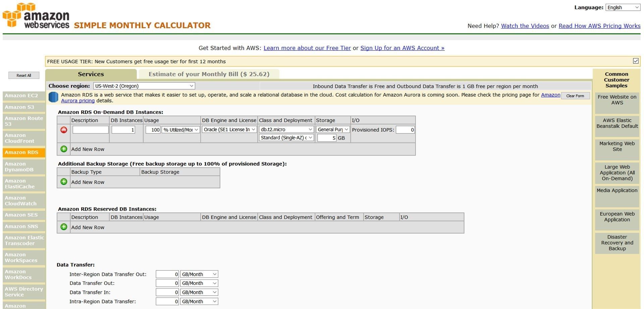Select Amazon WorkDocs in the sidebar
This screenshot has height=309, width=644.
[x=24, y=275]
